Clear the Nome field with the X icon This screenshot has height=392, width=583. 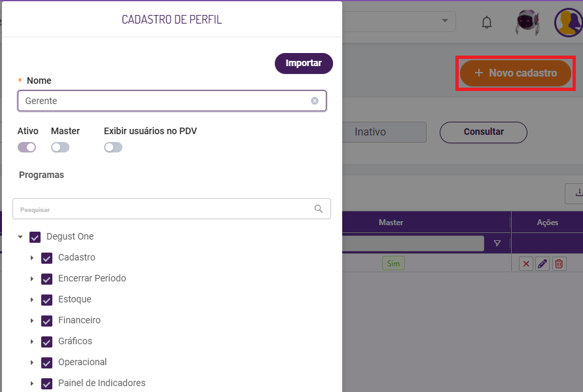(x=315, y=101)
